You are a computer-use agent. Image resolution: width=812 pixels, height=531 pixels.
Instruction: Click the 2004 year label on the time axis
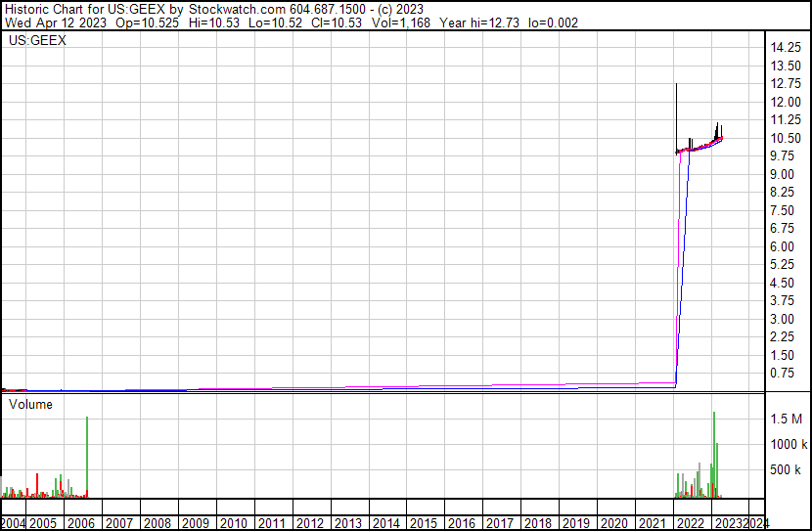point(14,523)
